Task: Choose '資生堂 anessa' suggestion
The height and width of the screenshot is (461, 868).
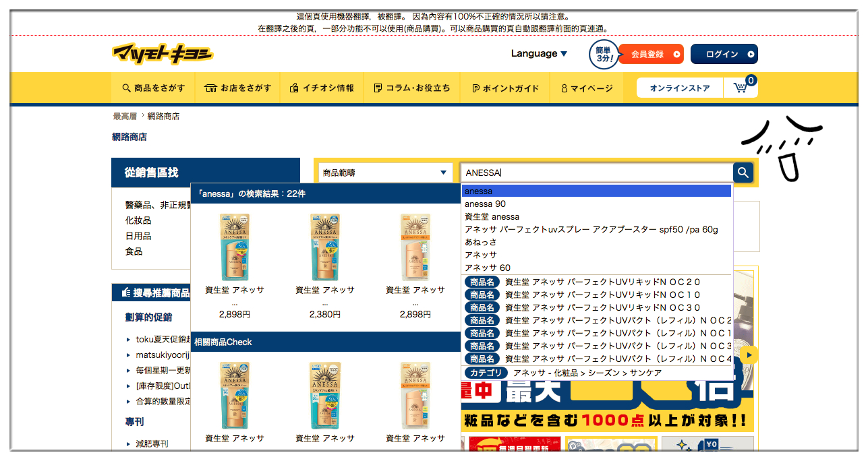Action: click(492, 217)
